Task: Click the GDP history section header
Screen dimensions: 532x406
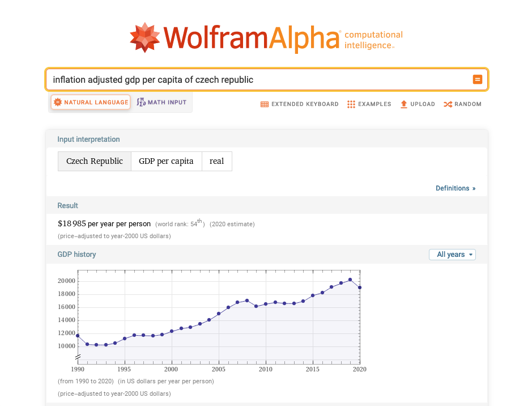Action: (76, 255)
